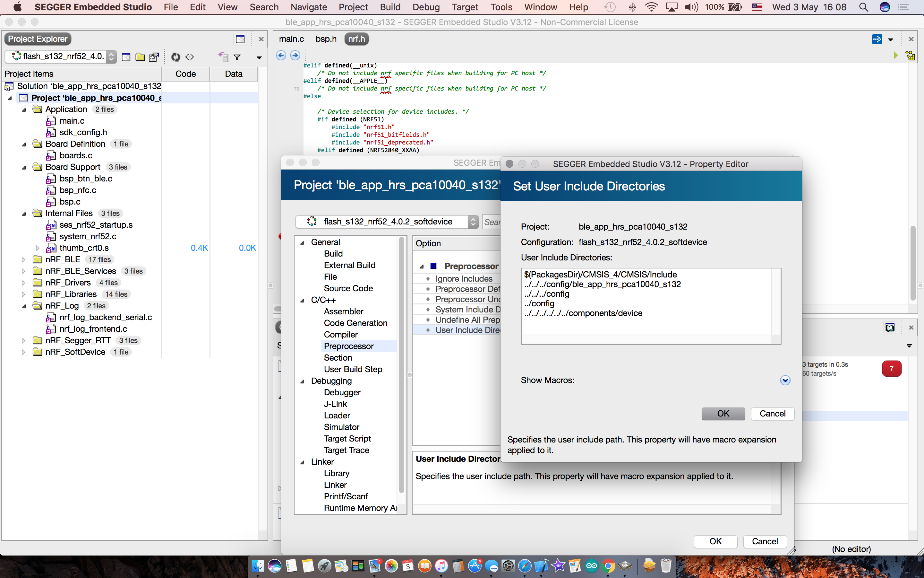Click the Search field in options dialog
Image resolution: width=924 pixels, height=578 pixels.
(492, 222)
